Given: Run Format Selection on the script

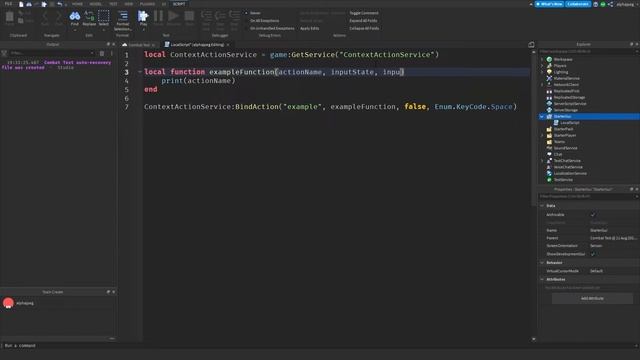Looking at the screenshot, I should [x=122, y=20].
